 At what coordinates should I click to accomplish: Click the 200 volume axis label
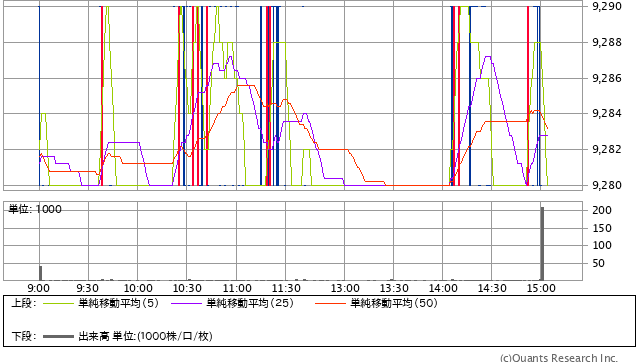(602, 210)
